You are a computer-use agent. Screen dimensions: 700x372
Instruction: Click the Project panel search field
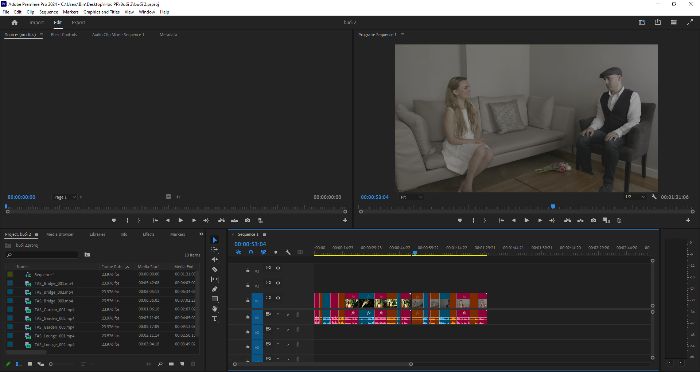[x=42, y=255]
